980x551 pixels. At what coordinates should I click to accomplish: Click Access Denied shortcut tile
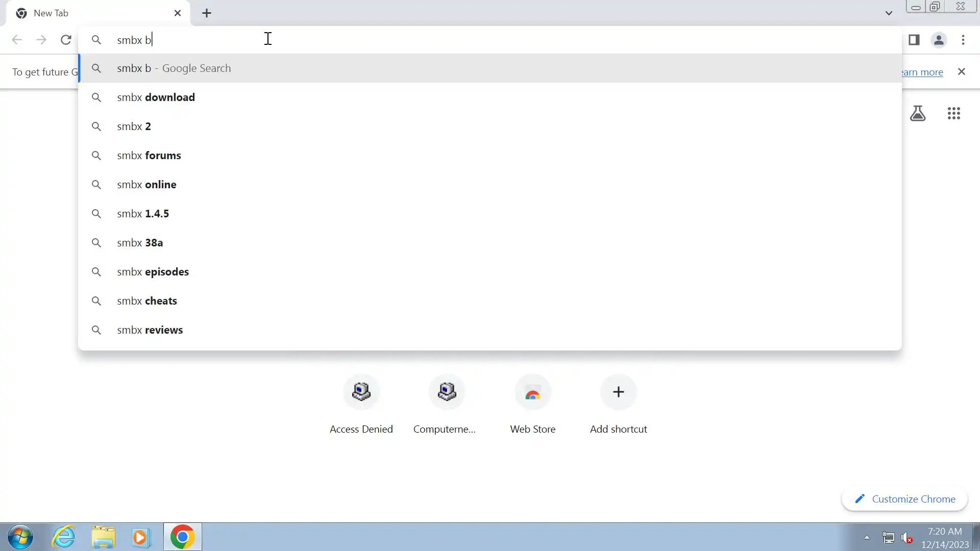(x=361, y=392)
